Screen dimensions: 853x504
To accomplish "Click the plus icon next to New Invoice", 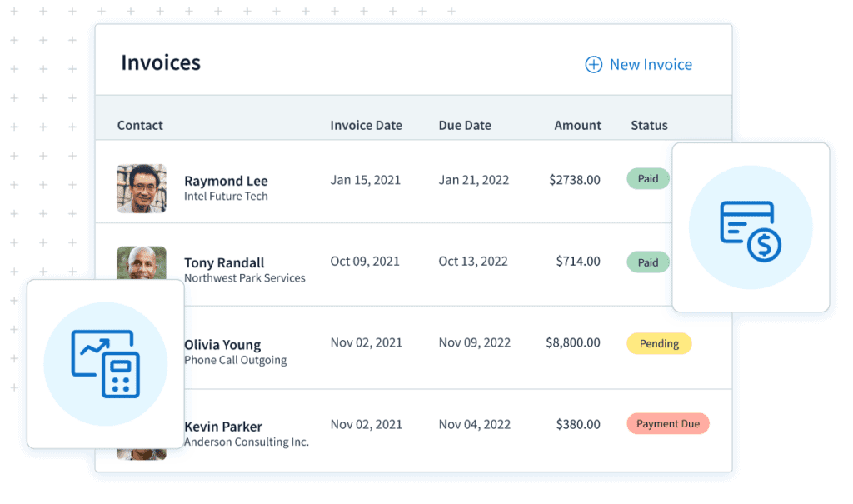I will coord(593,63).
